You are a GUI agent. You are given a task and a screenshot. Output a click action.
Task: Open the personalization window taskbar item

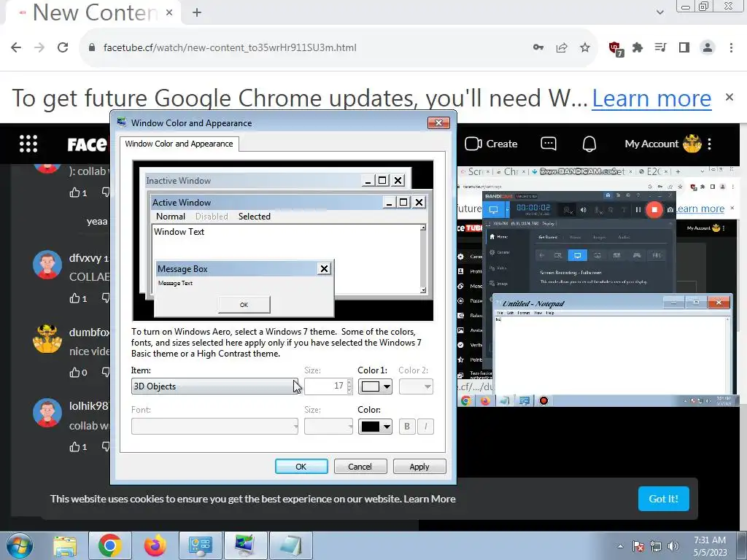(245, 545)
